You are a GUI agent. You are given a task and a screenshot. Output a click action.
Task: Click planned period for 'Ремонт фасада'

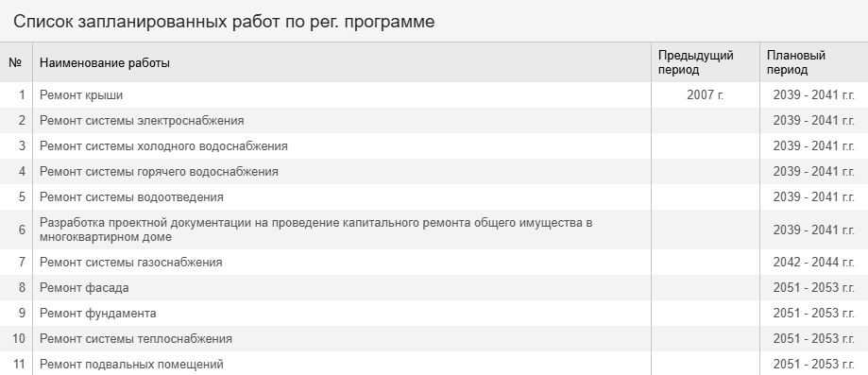814,288
